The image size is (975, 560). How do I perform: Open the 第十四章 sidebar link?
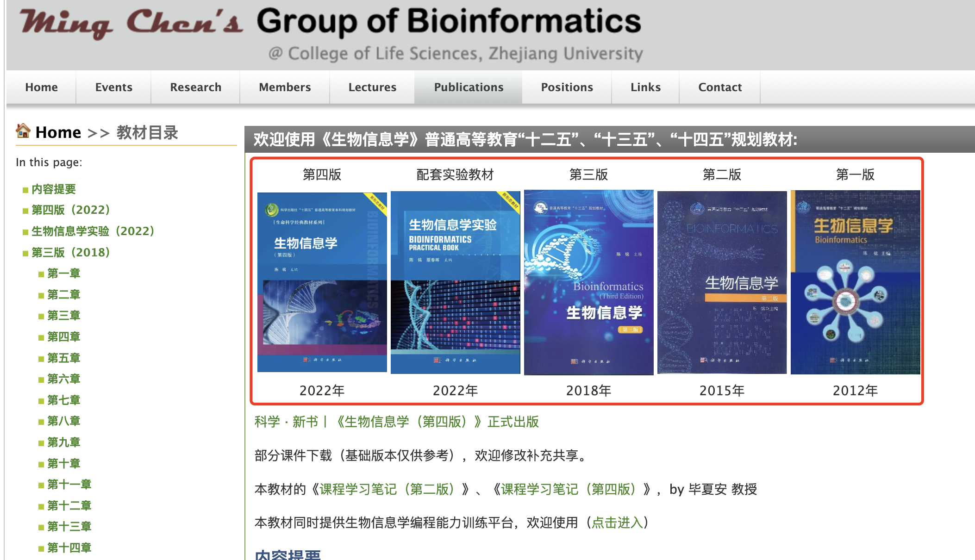tap(69, 548)
